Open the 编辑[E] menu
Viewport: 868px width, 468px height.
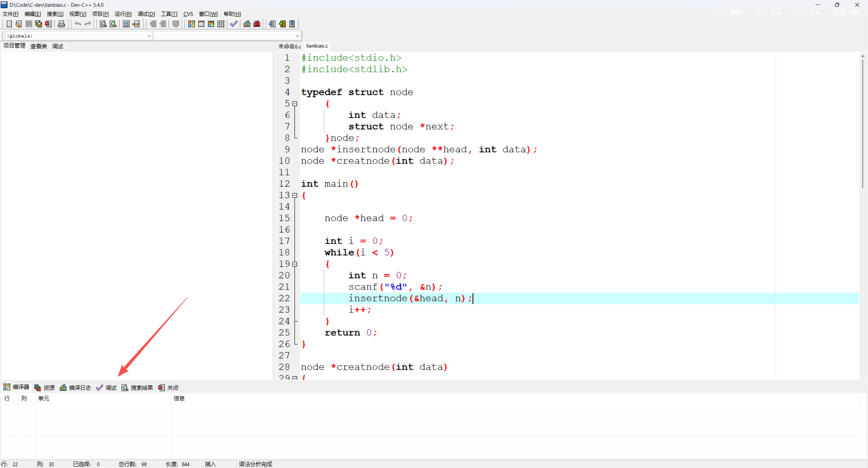pos(33,14)
